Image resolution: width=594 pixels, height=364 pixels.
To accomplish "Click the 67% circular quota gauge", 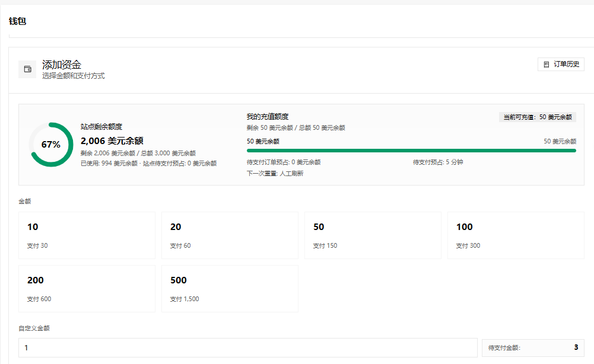I will coord(51,145).
